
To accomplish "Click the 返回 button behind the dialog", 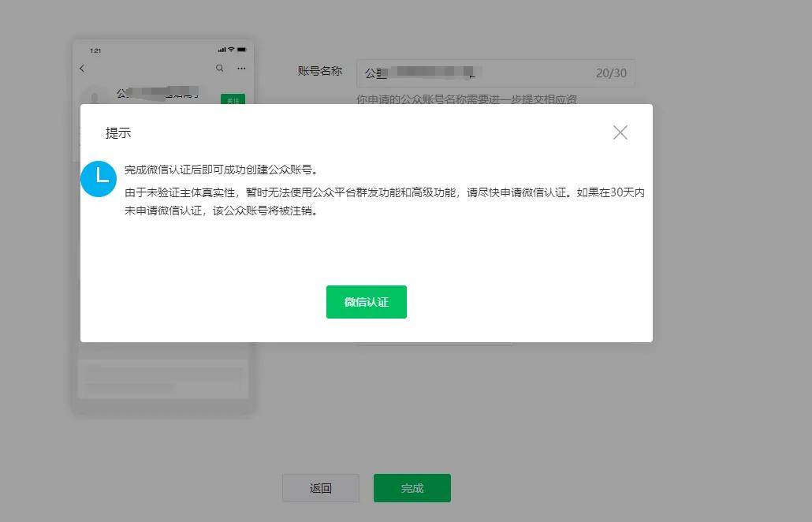I will (321, 488).
